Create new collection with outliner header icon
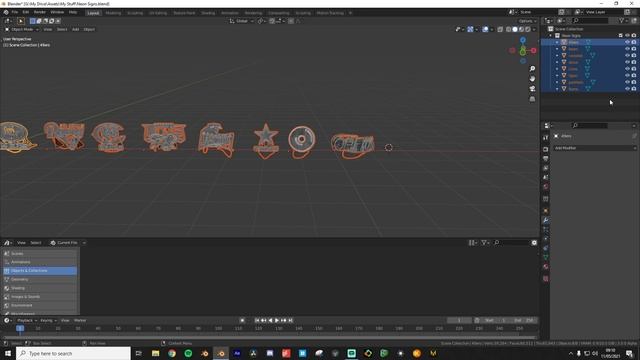Screen dimensions: 640x360 coord(634,20)
